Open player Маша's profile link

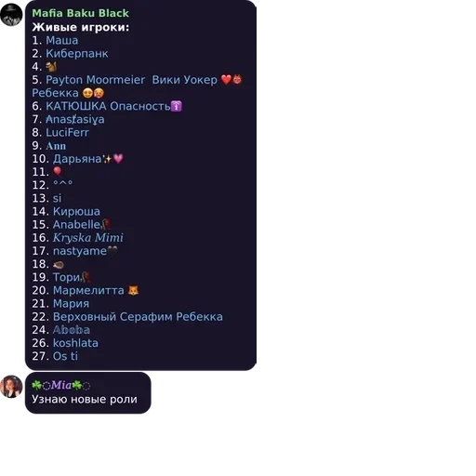[x=62, y=40]
